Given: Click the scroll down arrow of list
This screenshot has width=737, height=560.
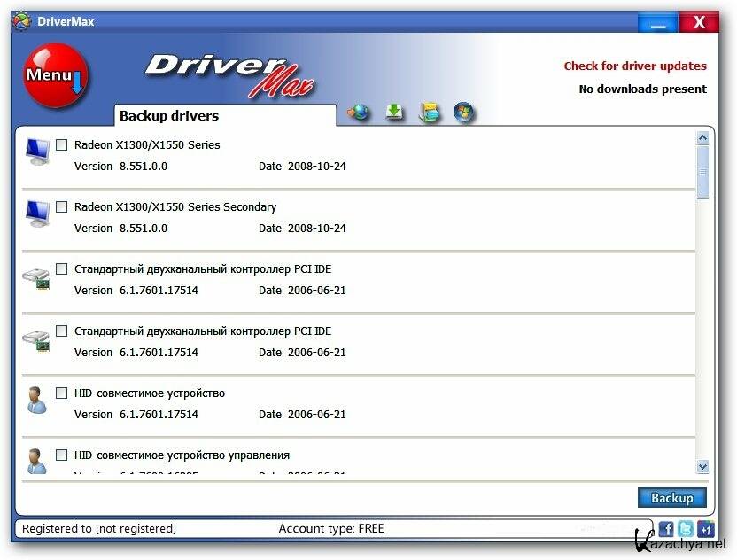Looking at the screenshot, I should 703,466.
